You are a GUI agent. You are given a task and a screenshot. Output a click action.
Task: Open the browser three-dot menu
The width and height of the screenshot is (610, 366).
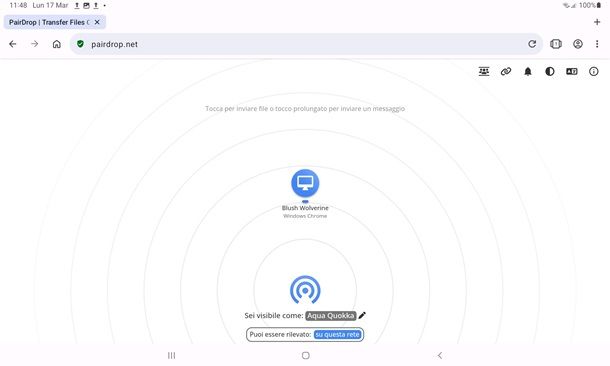[x=597, y=44]
